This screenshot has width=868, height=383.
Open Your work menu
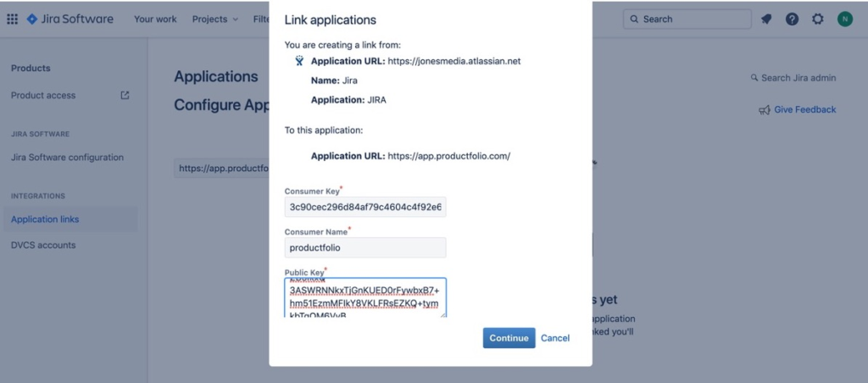(156, 19)
